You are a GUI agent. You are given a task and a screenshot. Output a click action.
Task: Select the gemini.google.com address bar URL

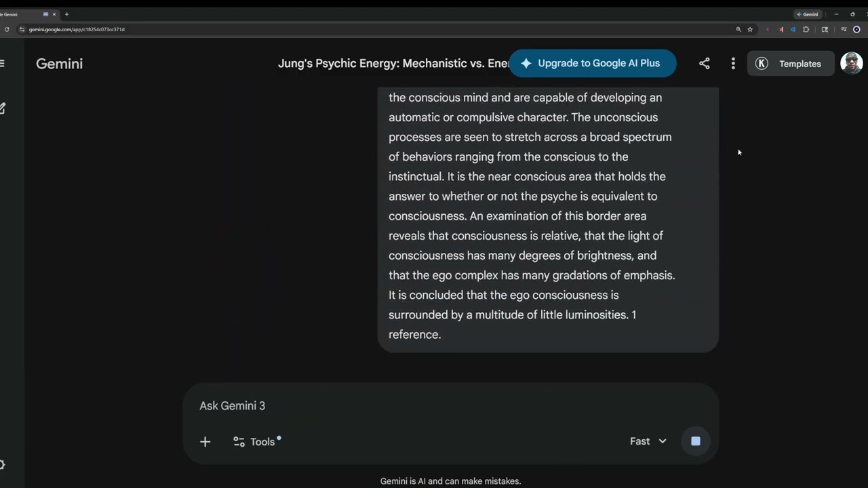pos(77,29)
